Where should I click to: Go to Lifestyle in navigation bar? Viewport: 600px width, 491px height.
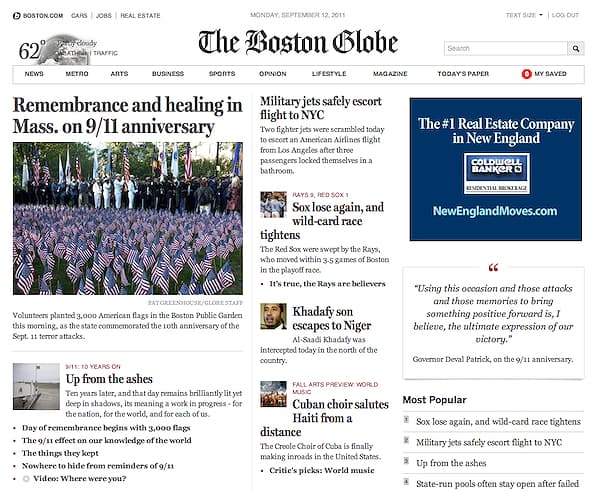pyautogui.click(x=329, y=74)
